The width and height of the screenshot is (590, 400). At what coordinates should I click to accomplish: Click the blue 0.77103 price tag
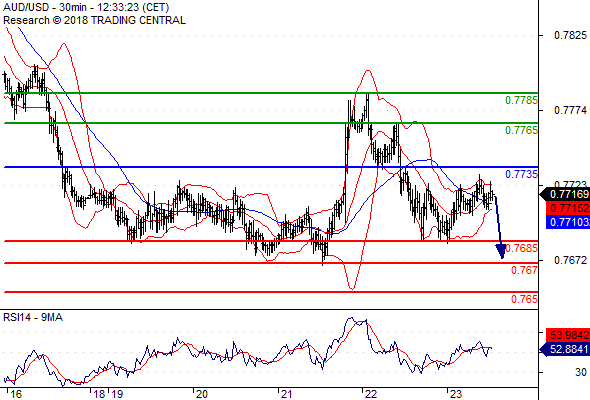point(568,222)
